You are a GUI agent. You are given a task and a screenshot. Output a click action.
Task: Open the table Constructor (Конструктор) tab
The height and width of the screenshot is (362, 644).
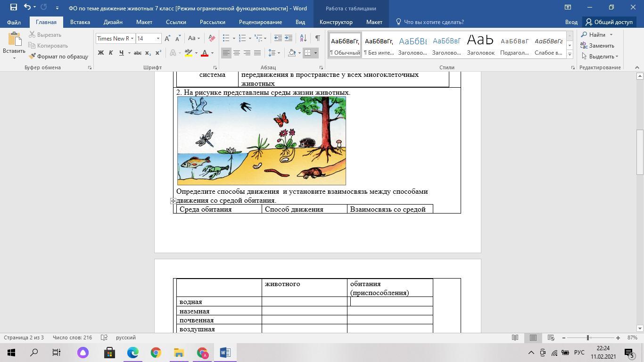click(336, 22)
